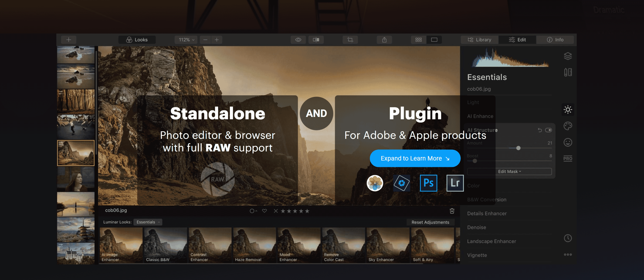
Task: Apply the AI Image Enhancer look
Action: coord(121,245)
